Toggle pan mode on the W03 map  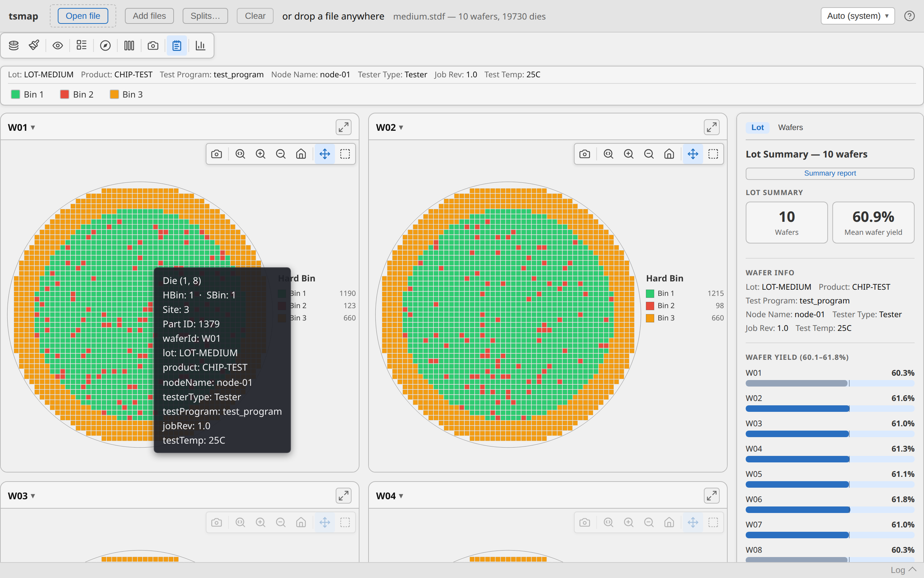click(x=325, y=523)
